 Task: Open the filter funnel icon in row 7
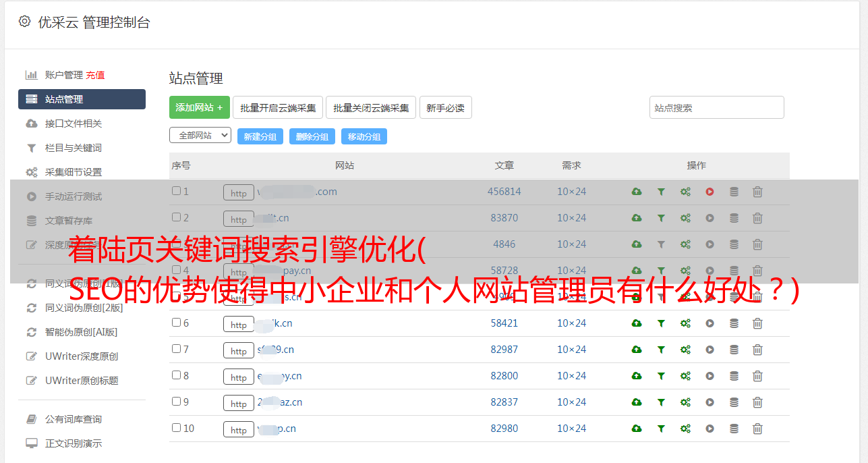pos(661,350)
